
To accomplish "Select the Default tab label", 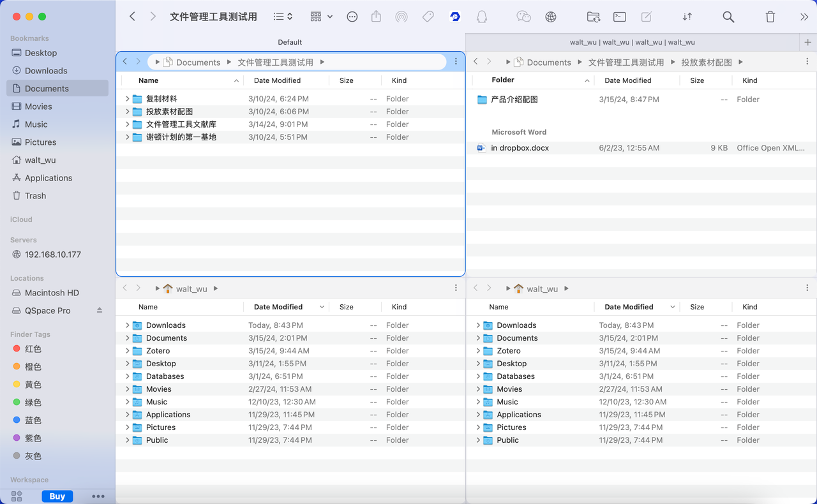I will tap(290, 42).
